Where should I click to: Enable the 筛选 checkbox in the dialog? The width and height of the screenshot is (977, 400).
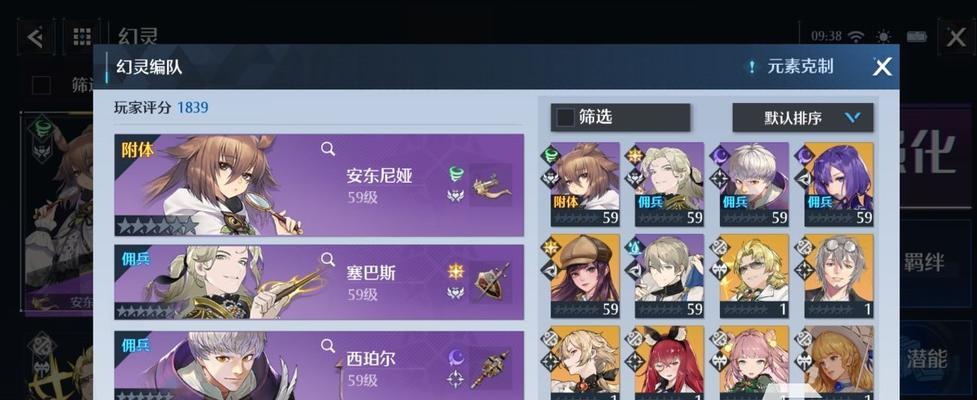point(565,118)
